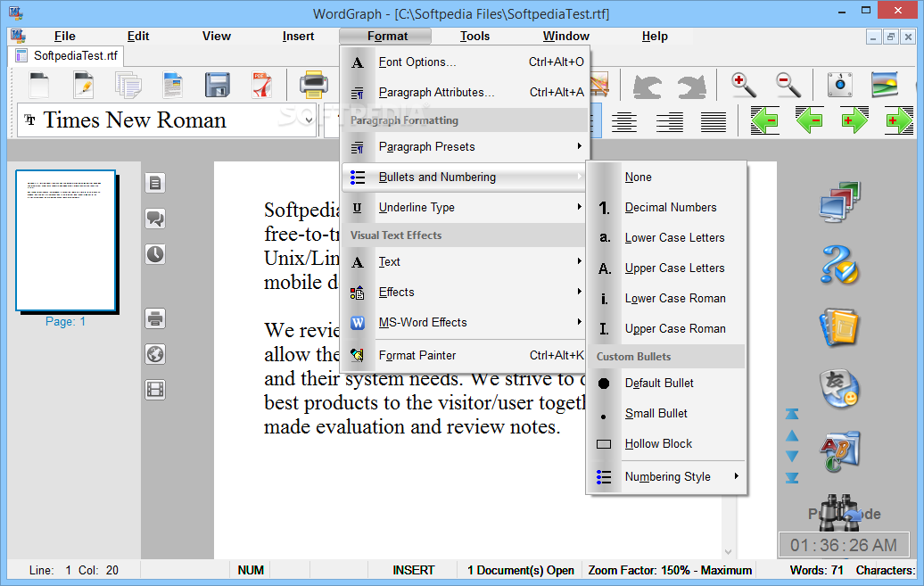Undo the last action with arrow icon

[x=647, y=87]
